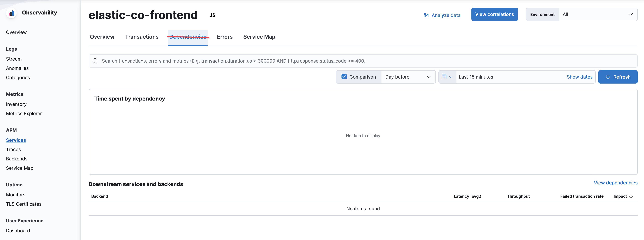
Task: Sort by Throughput column header
Action: 518,196
